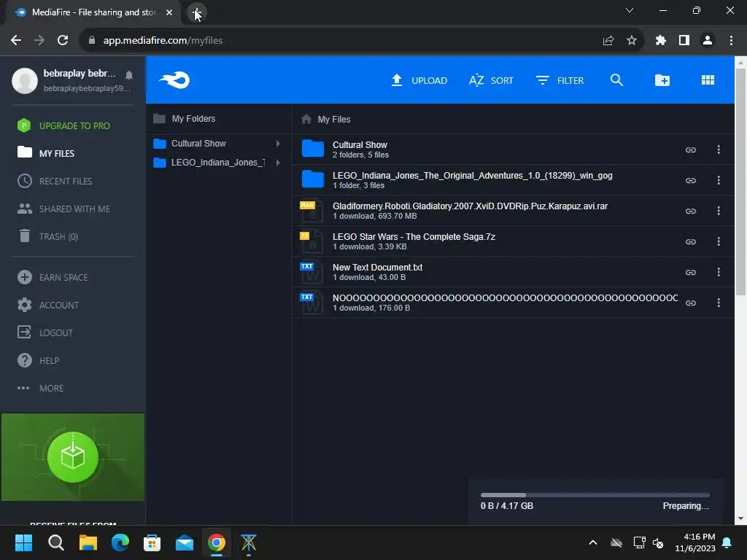Image resolution: width=747 pixels, height=560 pixels.
Task: Click the profile avatar picture
Action: (x=25, y=80)
